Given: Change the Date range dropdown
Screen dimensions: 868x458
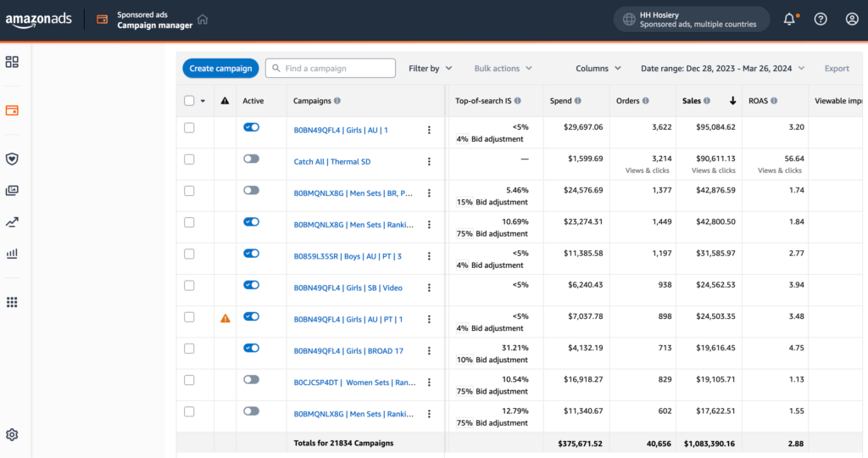Looking at the screenshot, I should [722, 69].
